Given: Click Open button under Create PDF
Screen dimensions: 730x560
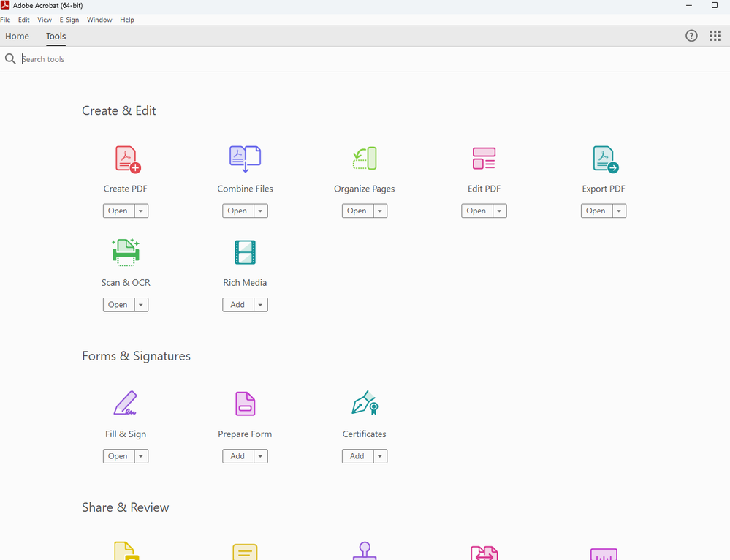Looking at the screenshot, I should point(118,211).
